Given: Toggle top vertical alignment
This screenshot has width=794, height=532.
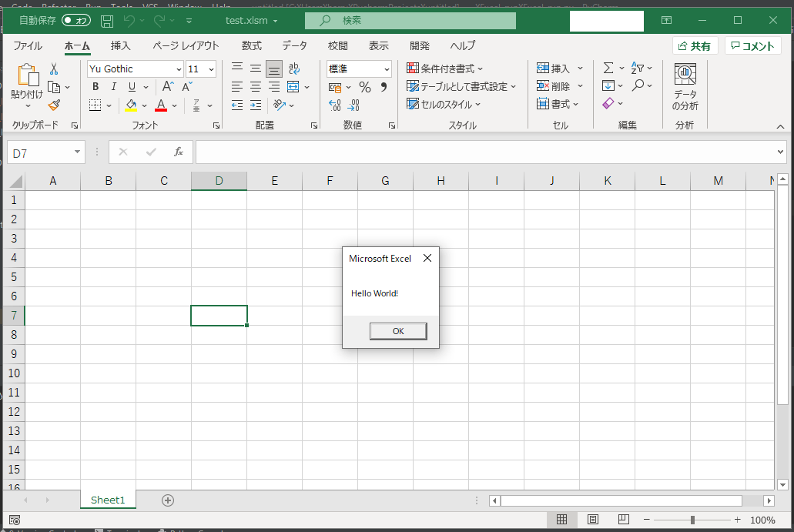Looking at the screenshot, I should tap(237, 68).
